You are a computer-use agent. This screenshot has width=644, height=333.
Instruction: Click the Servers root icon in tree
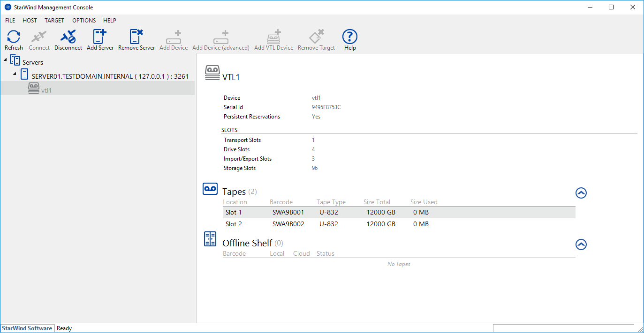point(15,61)
